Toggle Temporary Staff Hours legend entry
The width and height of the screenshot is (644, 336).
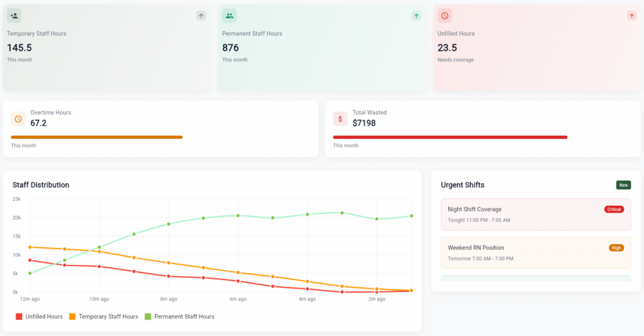tap(103, 316)
